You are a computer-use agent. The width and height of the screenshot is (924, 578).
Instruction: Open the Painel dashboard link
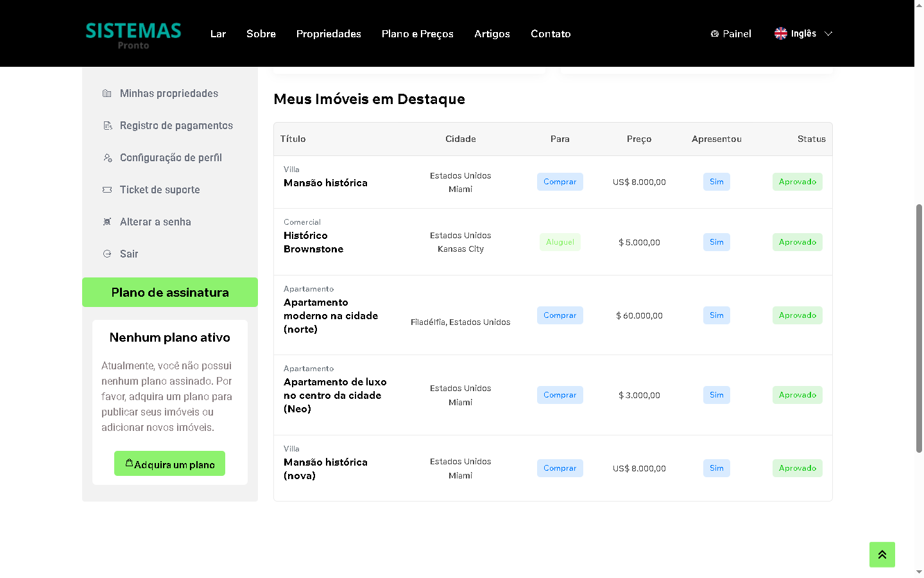click(730, 33)
